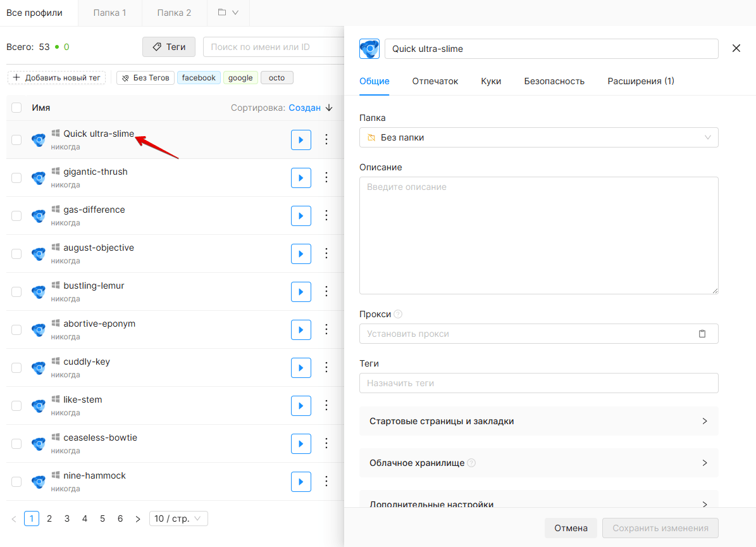
Task: Click the Отмена button
Action: click(571, 528)
